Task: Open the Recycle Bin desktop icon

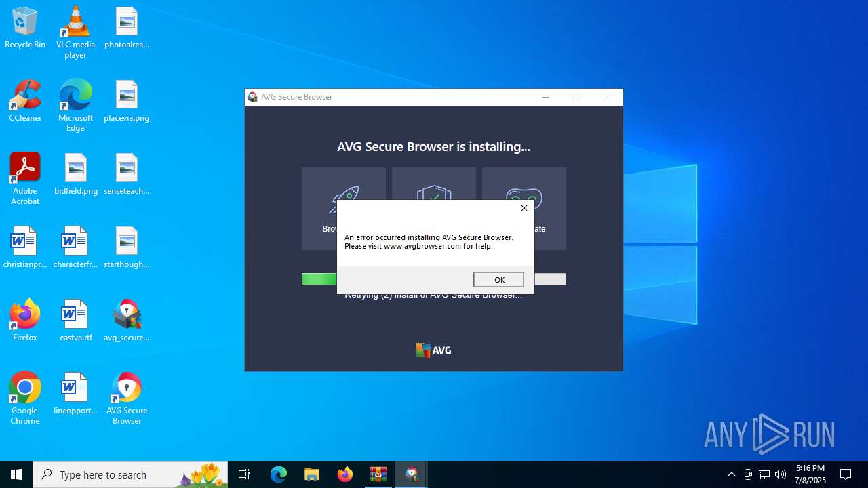Action: pos(25,28)
